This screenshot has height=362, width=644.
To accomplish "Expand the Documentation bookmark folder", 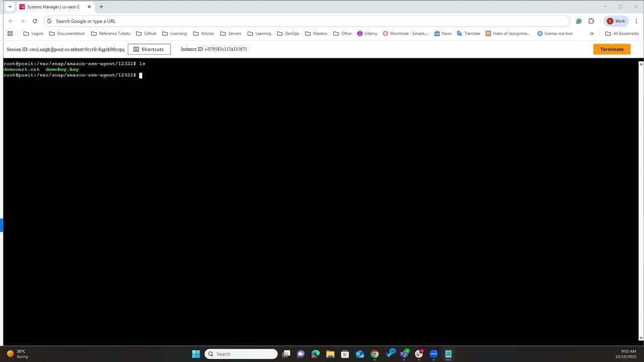I will [x=67, y=34].
